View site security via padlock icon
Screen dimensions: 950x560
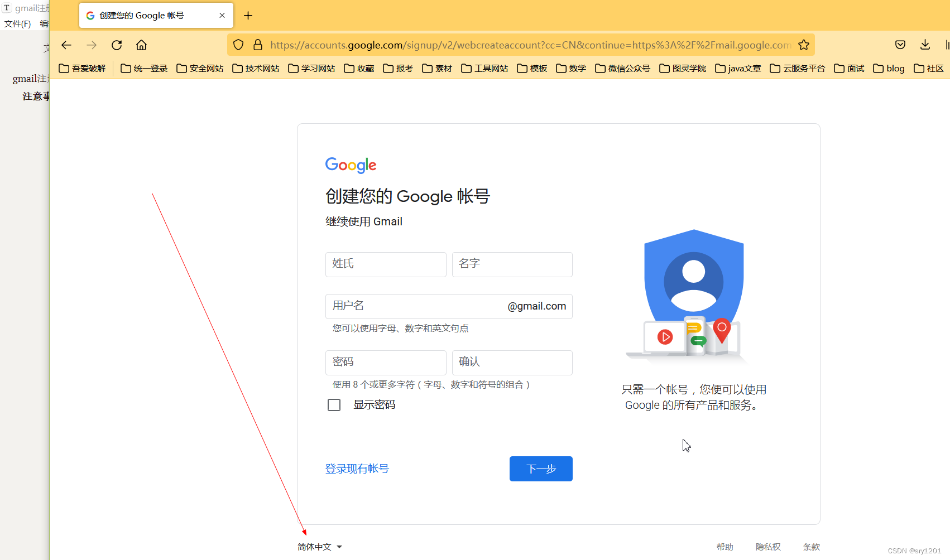[258, 45]
